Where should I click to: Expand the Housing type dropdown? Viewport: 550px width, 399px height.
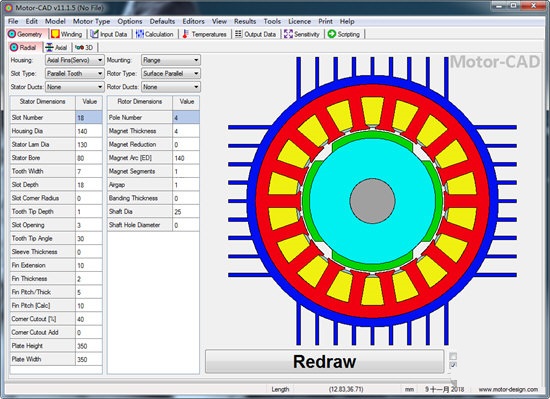pos(74,60)
